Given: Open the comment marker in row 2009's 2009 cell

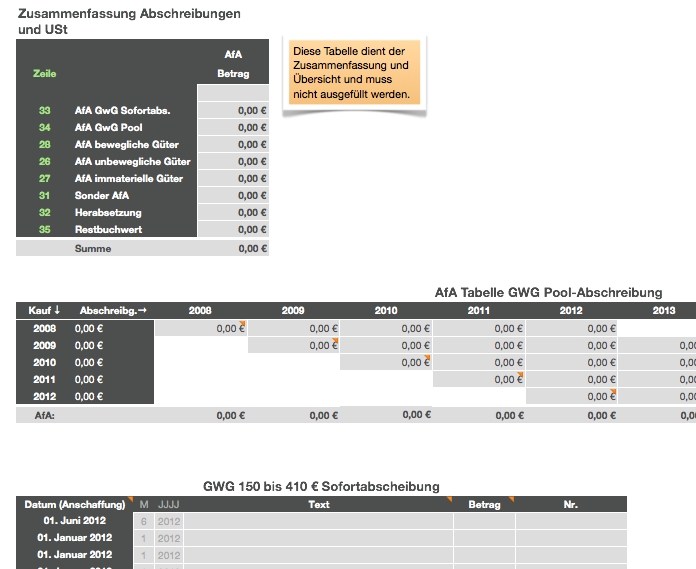Looking at the screenshot, I should [x=335, y=340].
